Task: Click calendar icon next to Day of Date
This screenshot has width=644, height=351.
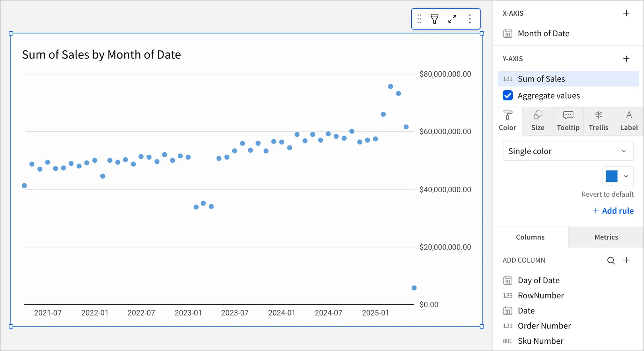Action: [508, 280]
